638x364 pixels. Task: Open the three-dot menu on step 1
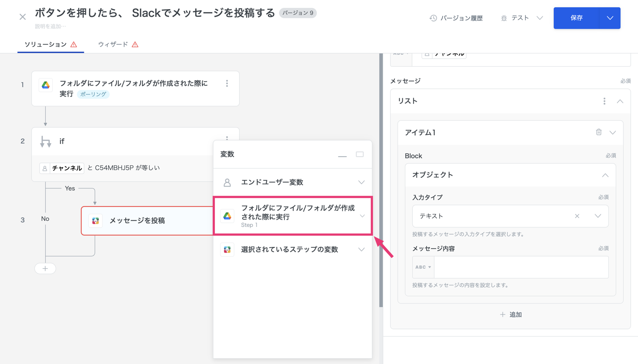coord(227,83)
